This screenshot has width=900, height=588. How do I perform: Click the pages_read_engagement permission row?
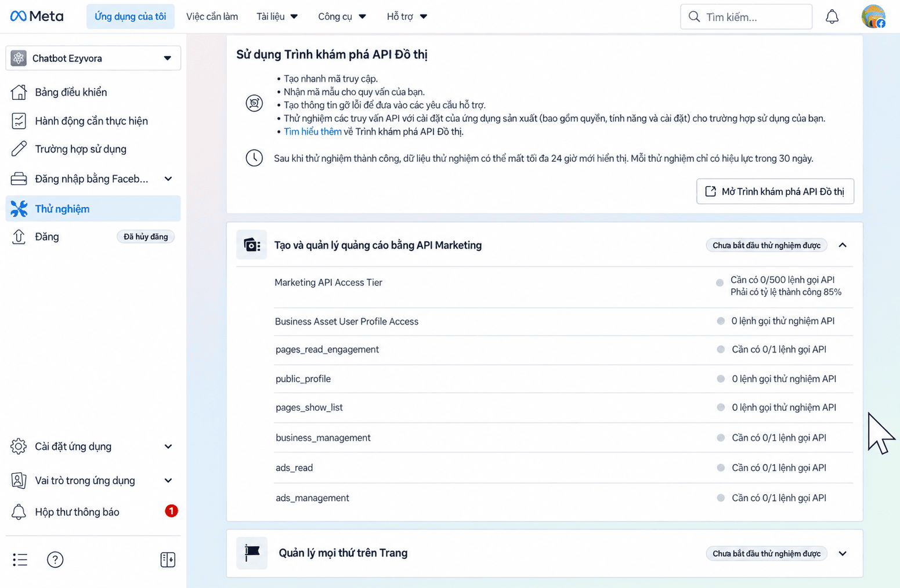pyautogui.click(x=563, y=350)
